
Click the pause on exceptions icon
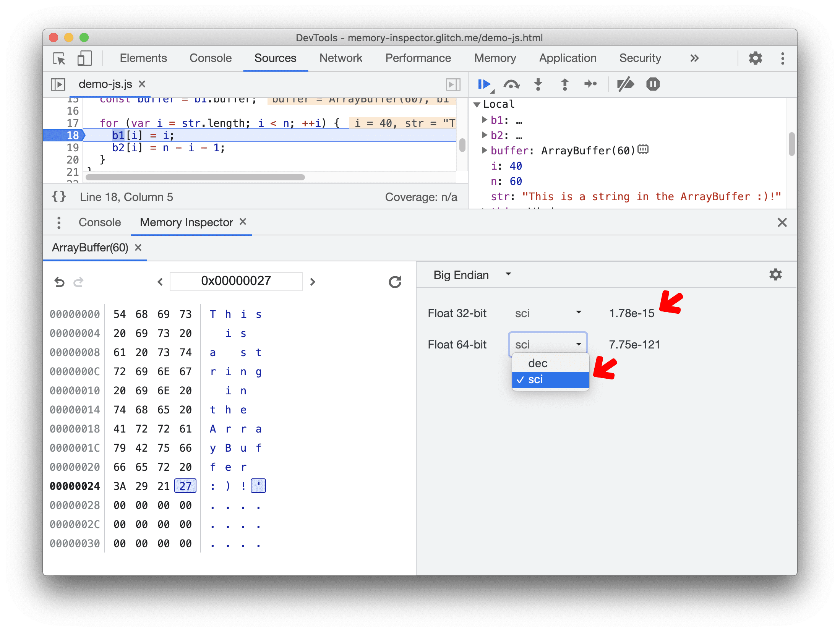(653, 84)
